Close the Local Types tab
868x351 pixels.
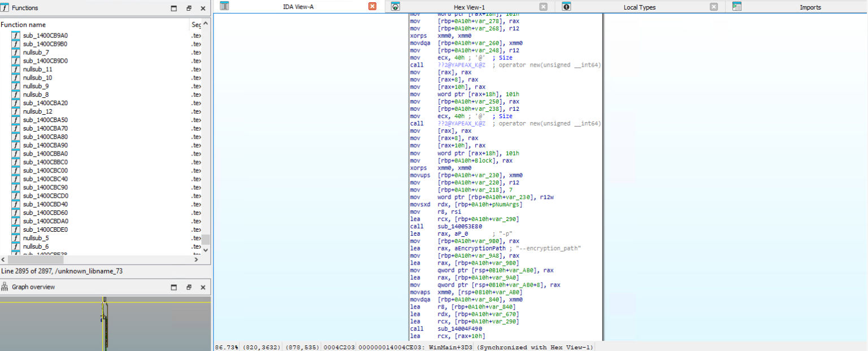(714, 7)
